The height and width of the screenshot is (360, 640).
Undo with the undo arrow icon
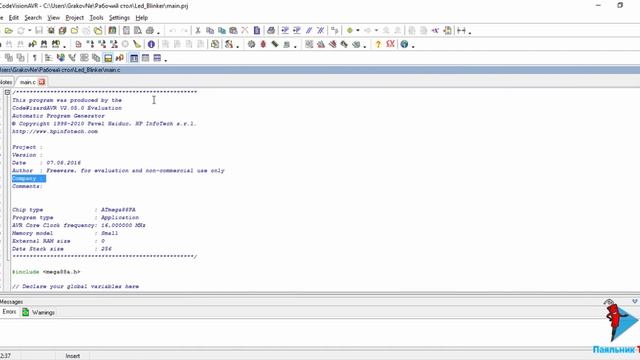pyautogui.click(x=172, y=31)
